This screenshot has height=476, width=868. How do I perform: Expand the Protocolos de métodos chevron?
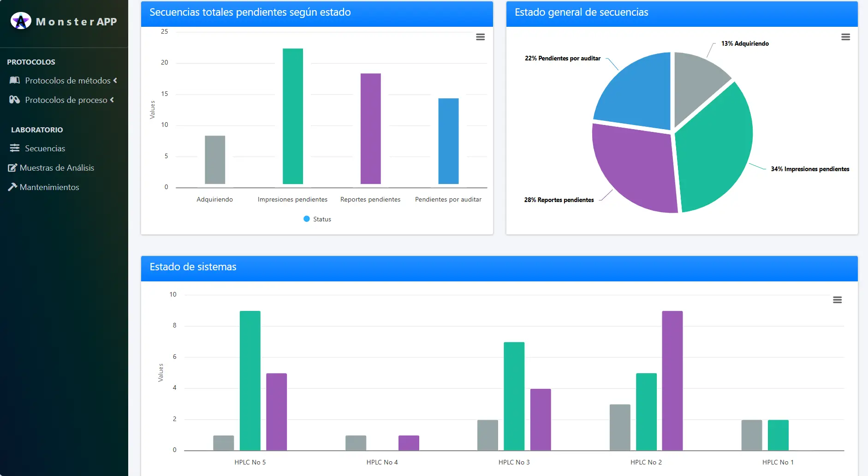pyautogui.click(x=115, y=80)
